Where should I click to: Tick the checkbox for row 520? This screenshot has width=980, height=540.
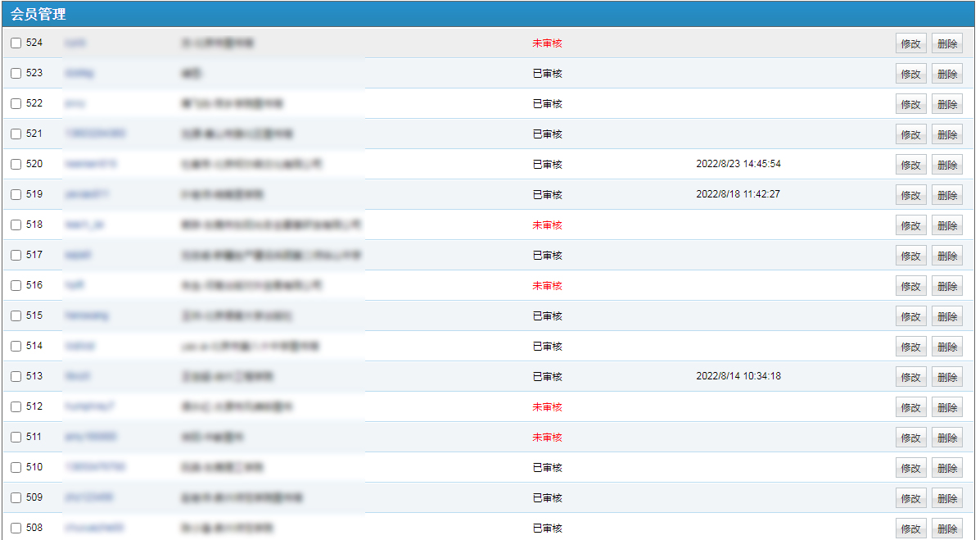(16, 165)
